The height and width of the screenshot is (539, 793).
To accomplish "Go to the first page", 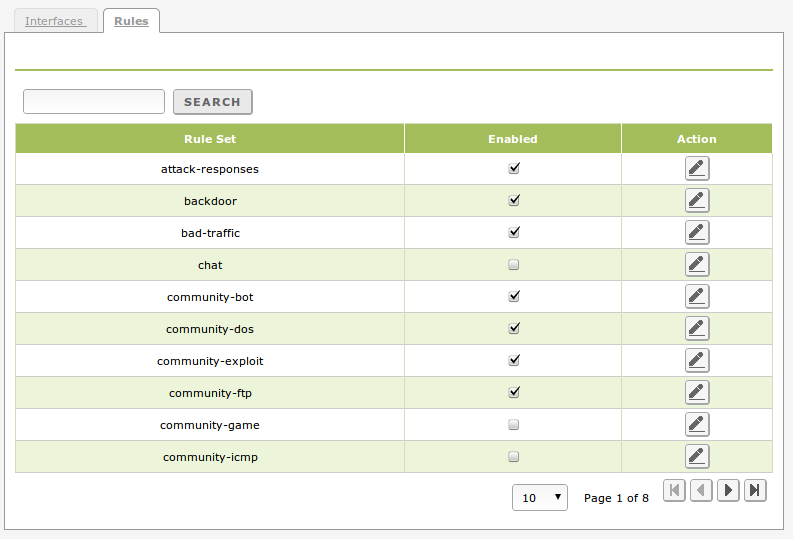I will [675, 490].
